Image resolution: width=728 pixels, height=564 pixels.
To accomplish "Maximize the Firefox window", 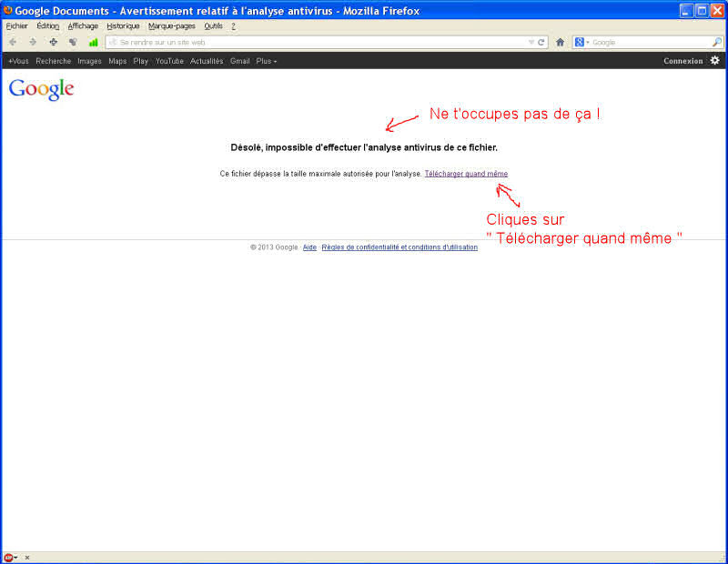I will [702, 10].
